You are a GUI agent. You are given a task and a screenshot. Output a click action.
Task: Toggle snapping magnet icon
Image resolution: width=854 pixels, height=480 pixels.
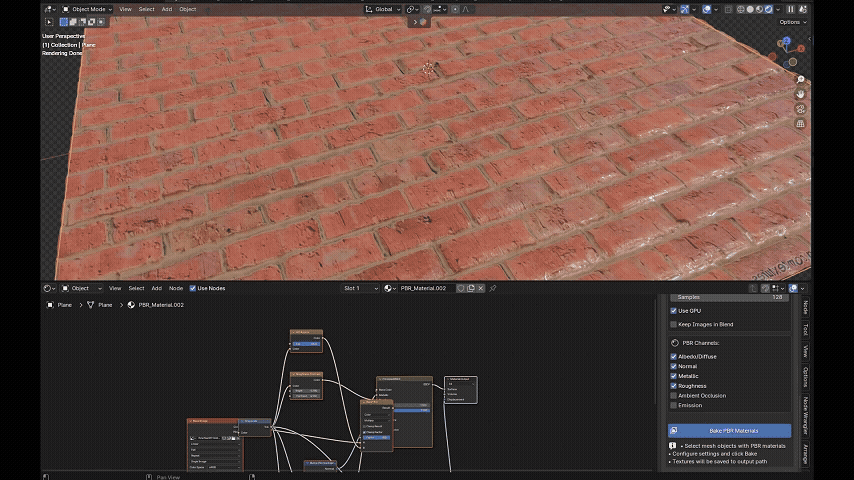[428, 9]
